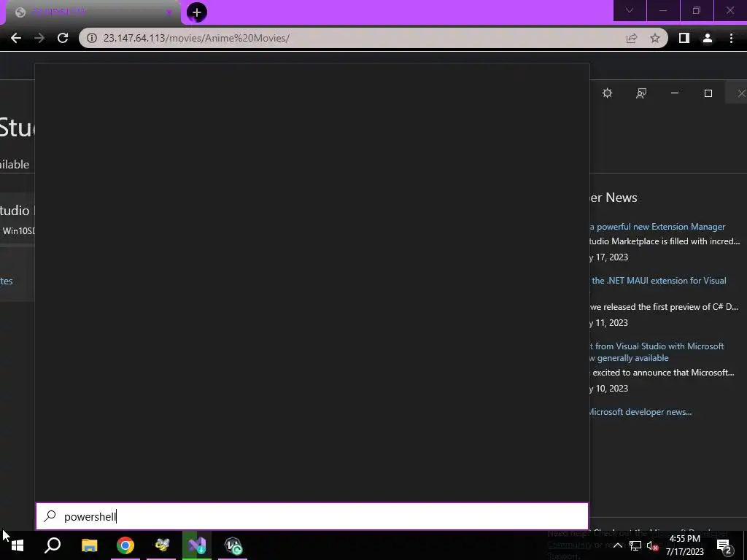The width and height of the screenshot is (747, 560).
Task: Open network status in system tray
Action: pos(635,545)
